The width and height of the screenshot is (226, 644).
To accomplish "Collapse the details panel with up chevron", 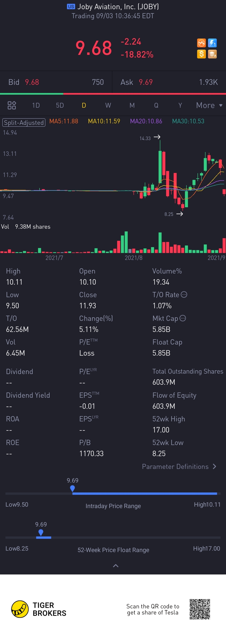I will [x=116, y=565].
